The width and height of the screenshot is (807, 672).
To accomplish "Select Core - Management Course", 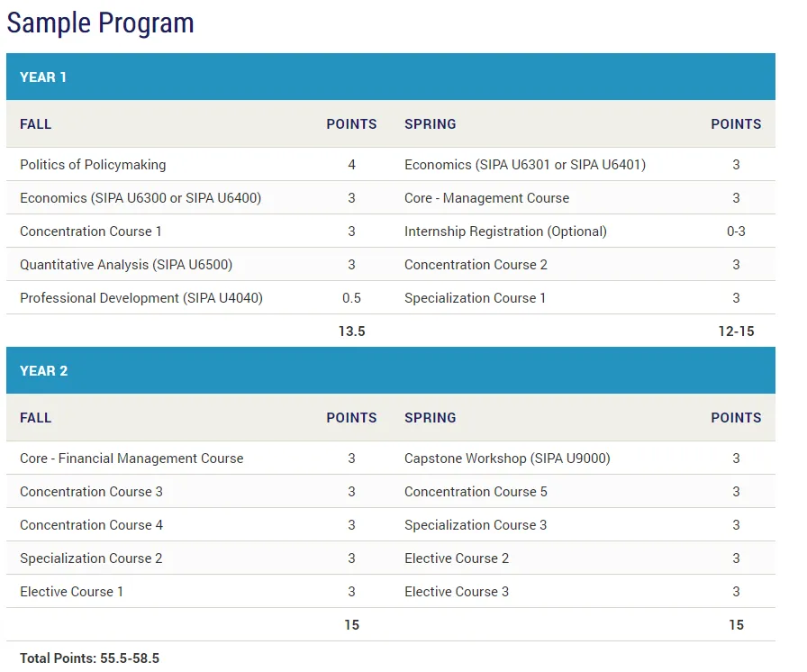I will [487, 198].
